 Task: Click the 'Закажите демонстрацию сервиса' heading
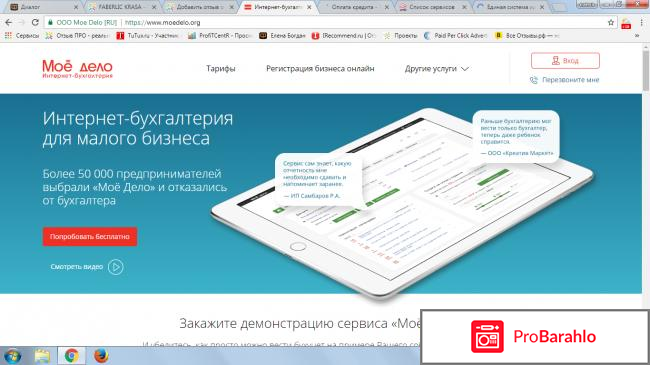tap(300, 323)
